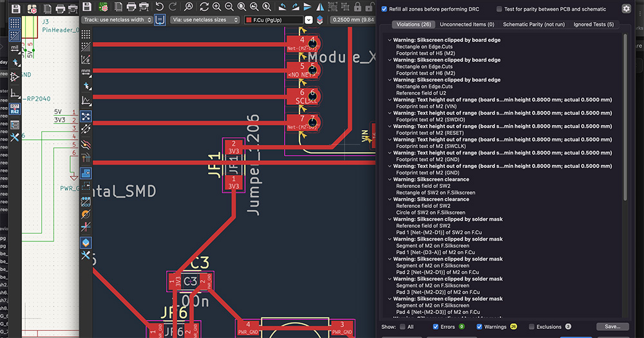Select Footprint text of H5 (M2) row
644x338 pixels.
[426, 53]
